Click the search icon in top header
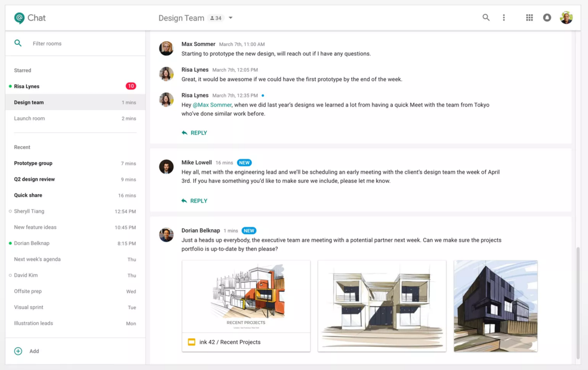This screenshot has width=588, height=370. click(486, 18)
